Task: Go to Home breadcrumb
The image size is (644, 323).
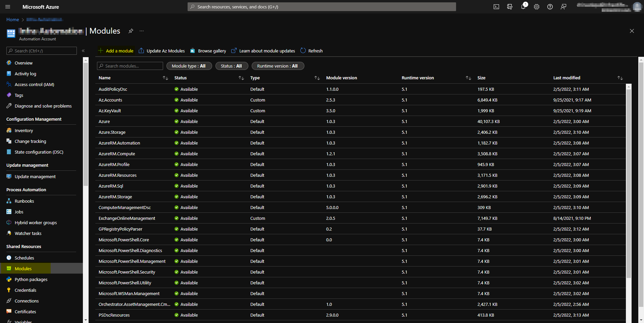Action: click(13, 19)
